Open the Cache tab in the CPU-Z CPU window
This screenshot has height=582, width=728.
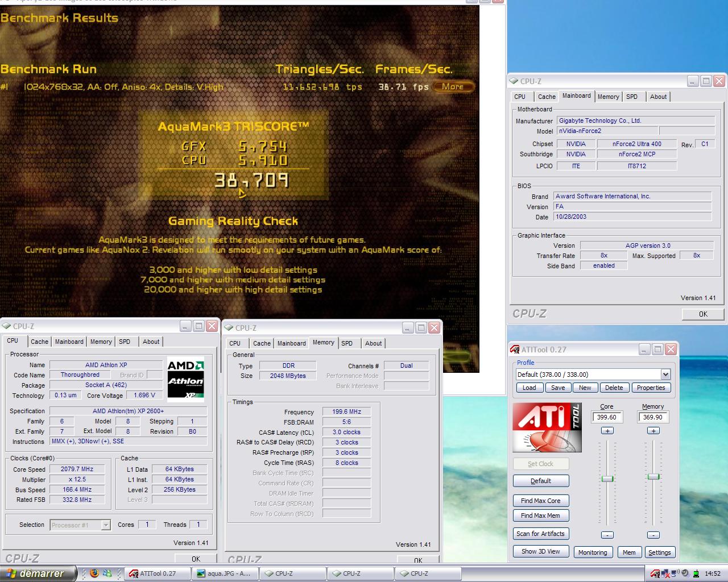coord(39,342)
